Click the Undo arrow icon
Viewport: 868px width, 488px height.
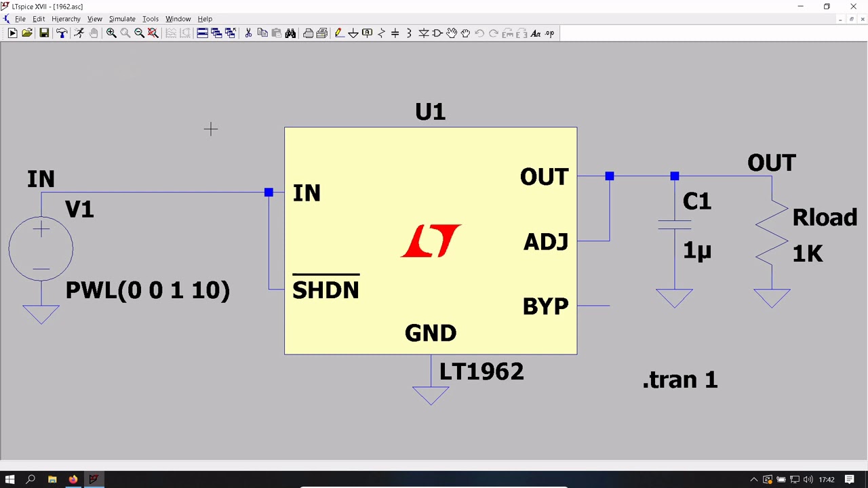[x=479, y=33]
